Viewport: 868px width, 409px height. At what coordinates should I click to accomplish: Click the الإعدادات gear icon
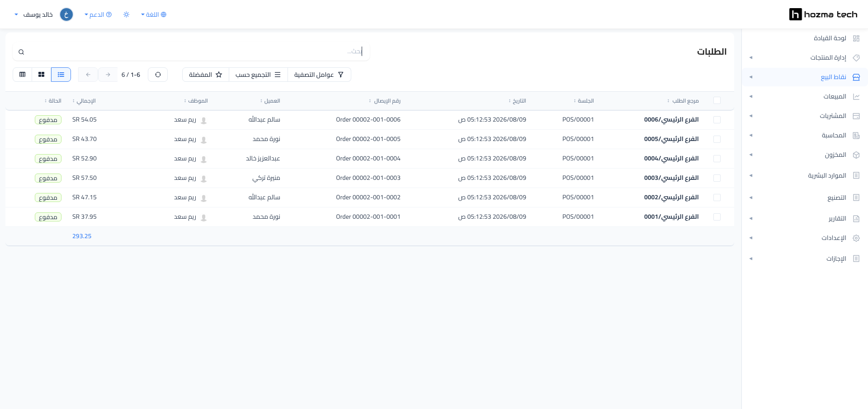856,238
